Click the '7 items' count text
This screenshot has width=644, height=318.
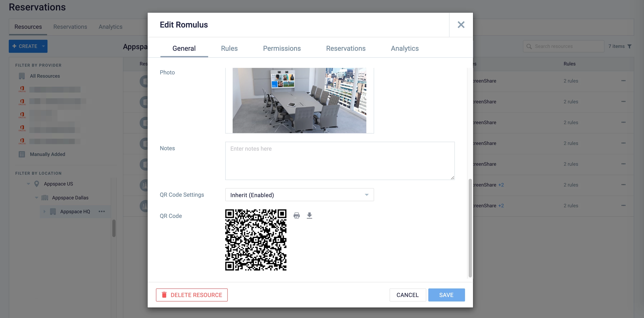[x=616, y=46]
